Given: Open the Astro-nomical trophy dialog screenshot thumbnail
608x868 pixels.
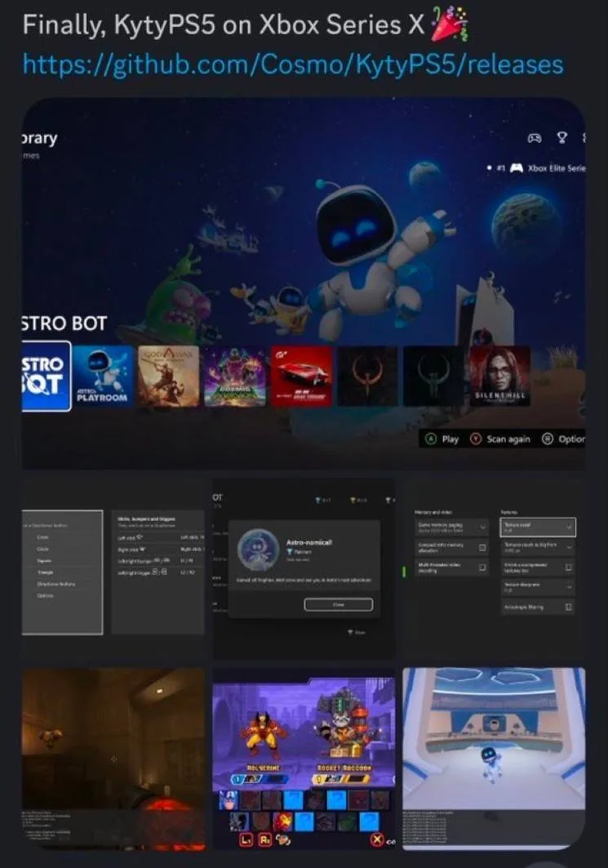Looking at the screenshot, I should pos(304,569).
